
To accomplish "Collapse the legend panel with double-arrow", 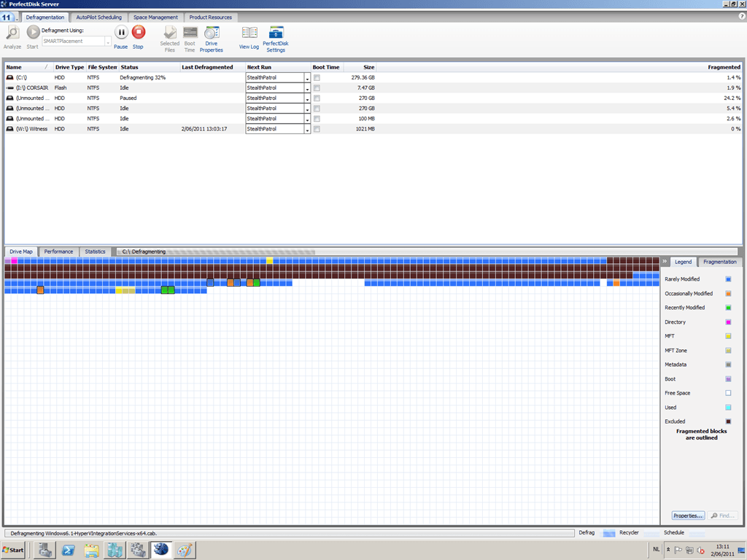I will (x=665, y=262).
